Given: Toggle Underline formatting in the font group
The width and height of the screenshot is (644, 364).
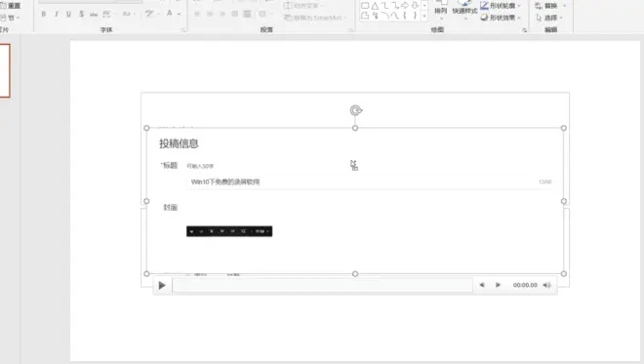Looking at the screenshot, I should [x=68, y=14].
